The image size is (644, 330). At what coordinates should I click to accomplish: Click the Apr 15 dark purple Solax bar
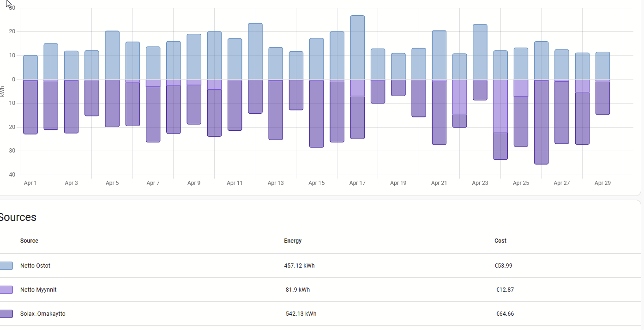316,114
